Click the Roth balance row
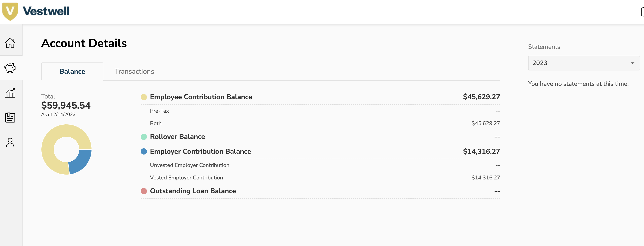The width and height of the screenshot is (644, 246). tap(155, 123)
